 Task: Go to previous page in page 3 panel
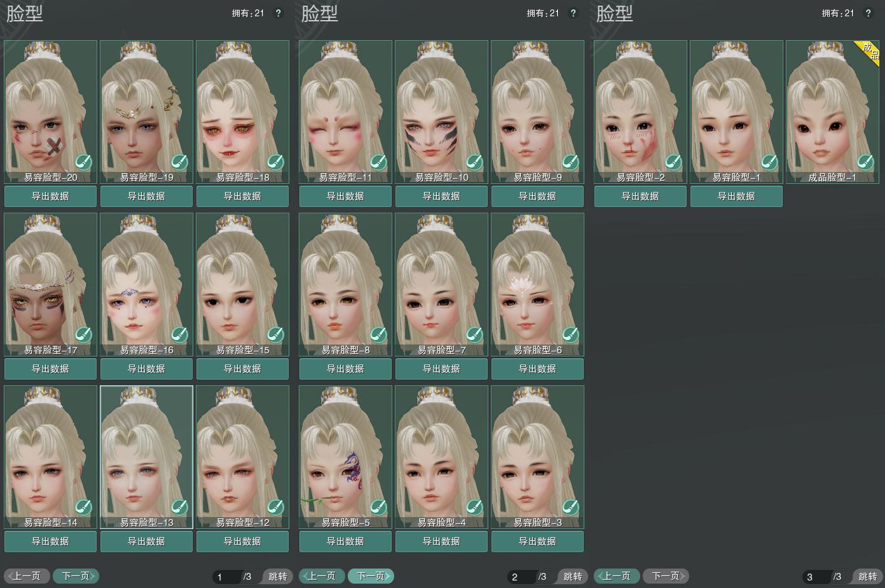(x=617, y=576)
